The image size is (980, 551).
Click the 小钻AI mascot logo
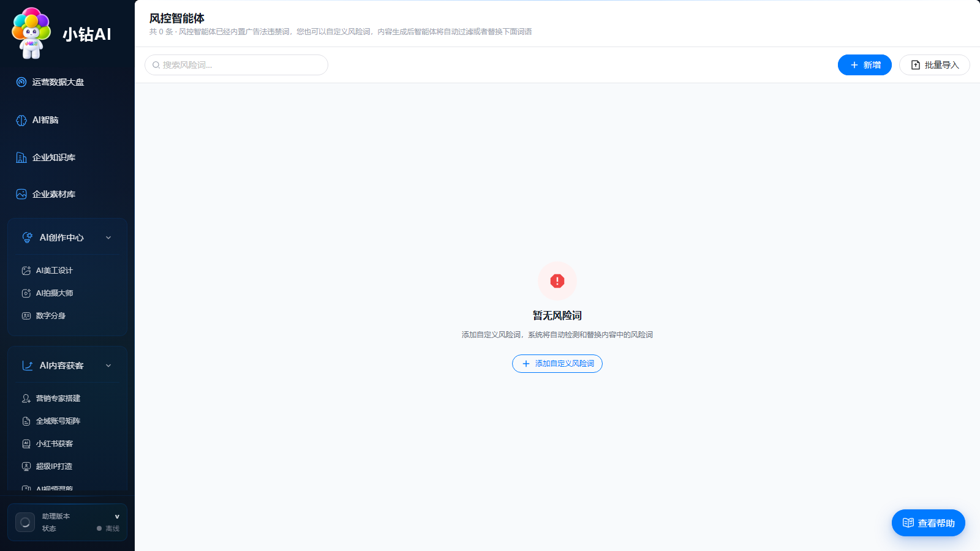pyautogui.click(x=32, y=33)
